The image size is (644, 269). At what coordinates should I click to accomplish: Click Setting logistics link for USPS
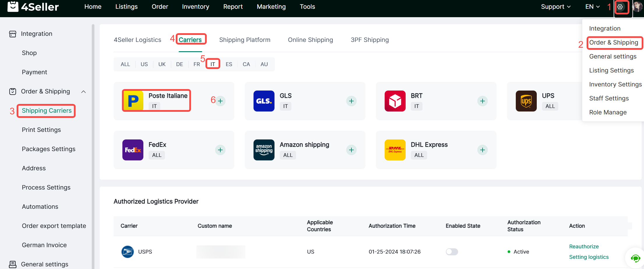[589, 257]
